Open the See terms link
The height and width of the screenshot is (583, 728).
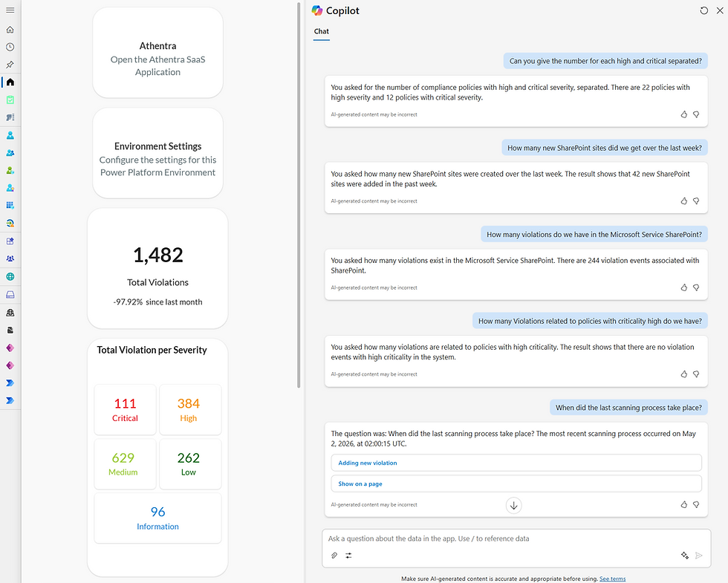pos(612,579)
